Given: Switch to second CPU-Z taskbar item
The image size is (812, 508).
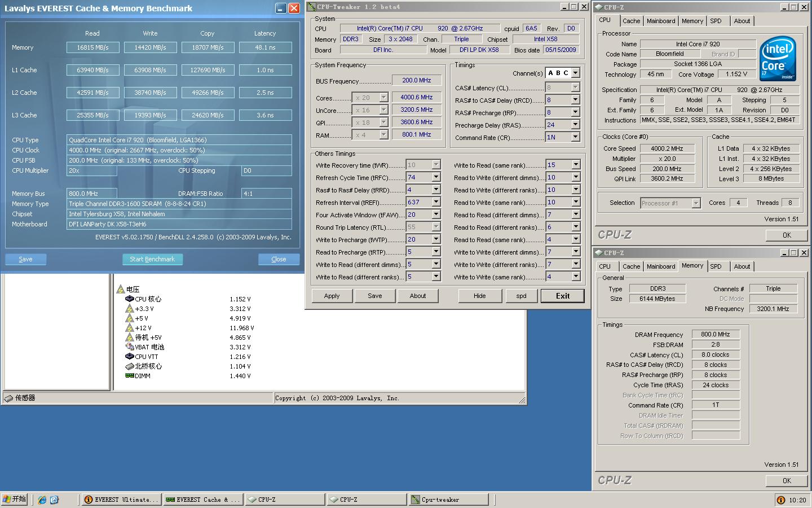Looking at the screenshot, I should (367, 500).
